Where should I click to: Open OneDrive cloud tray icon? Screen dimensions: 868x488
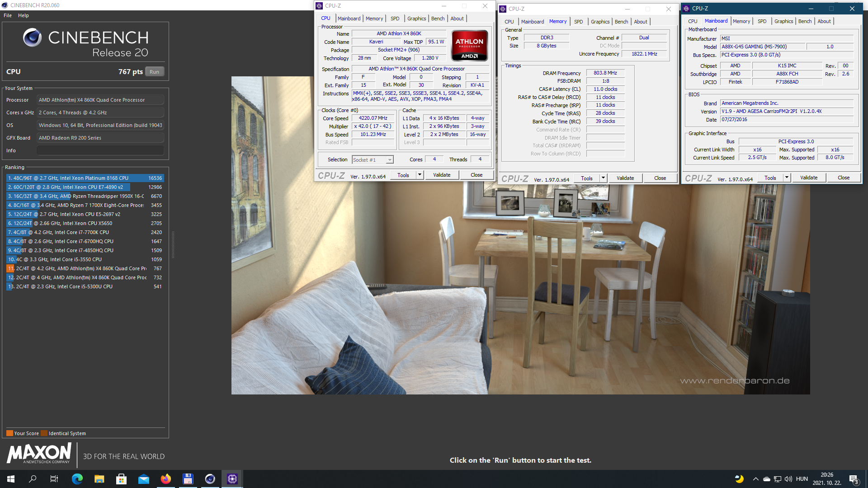click(767, 479)
